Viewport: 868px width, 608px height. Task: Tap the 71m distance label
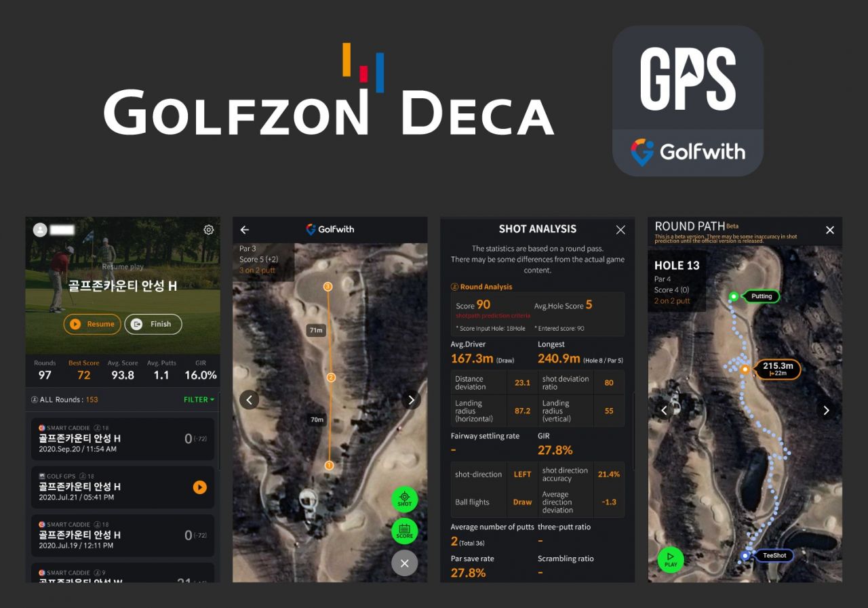click(316, 330)
